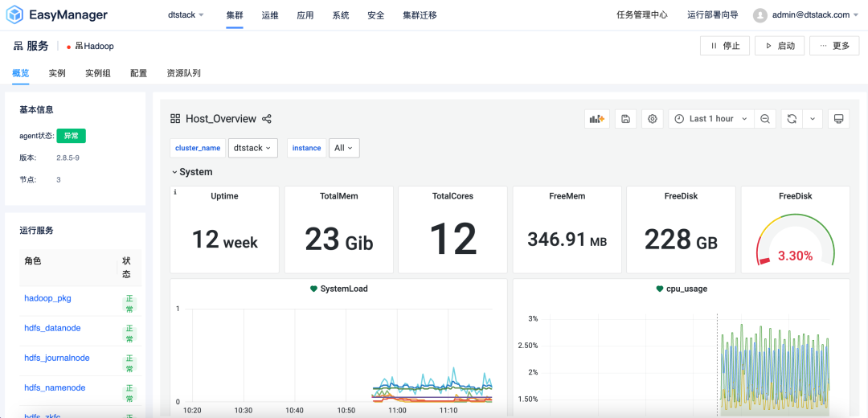Open the 安全 menu
868x418 pixels.
[x=376, y=15]
